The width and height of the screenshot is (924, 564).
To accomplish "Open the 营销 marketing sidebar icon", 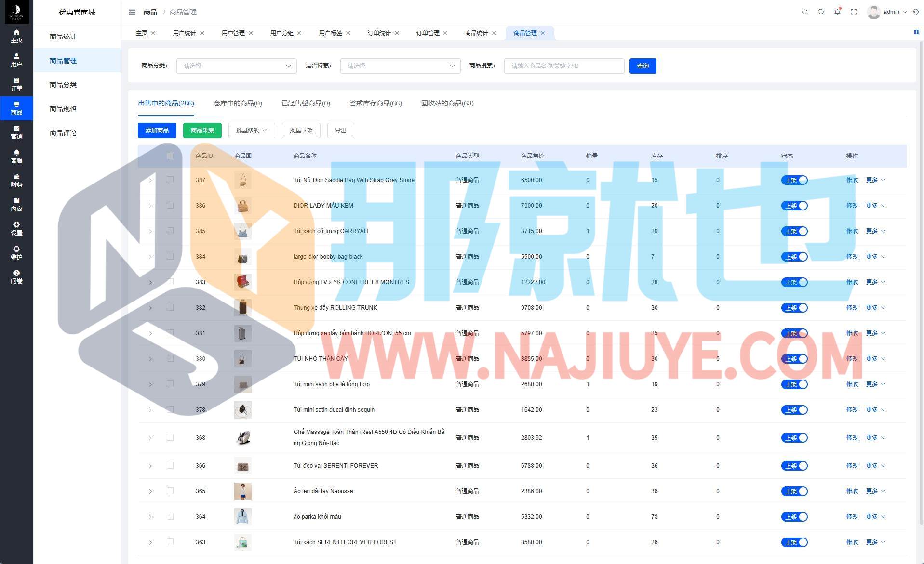I will point(16,132).
